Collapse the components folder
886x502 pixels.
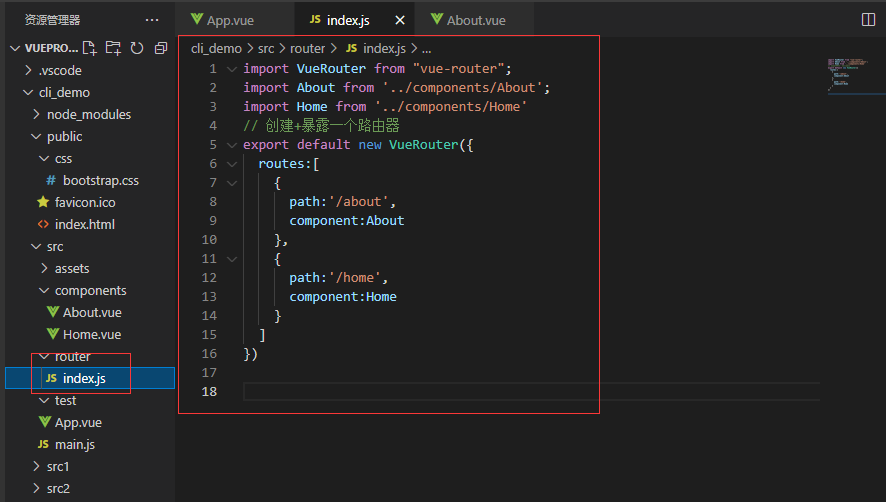click(44, 291)
